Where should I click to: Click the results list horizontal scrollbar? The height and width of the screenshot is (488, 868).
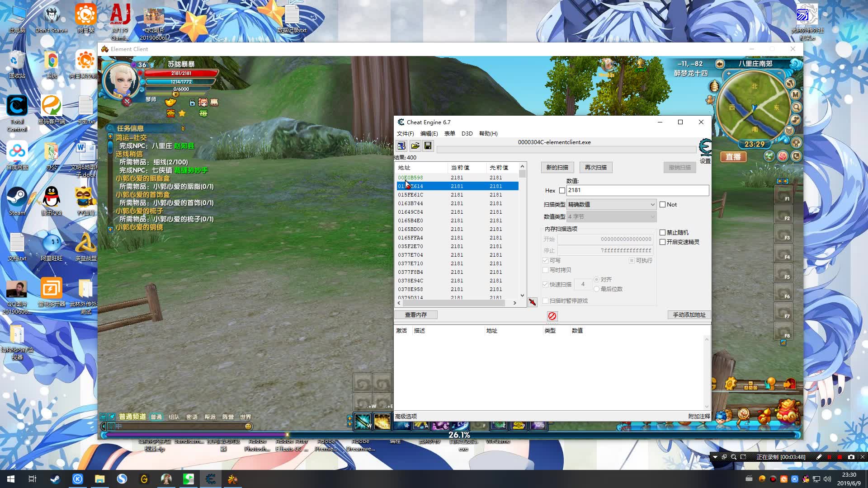pos(456,303)
